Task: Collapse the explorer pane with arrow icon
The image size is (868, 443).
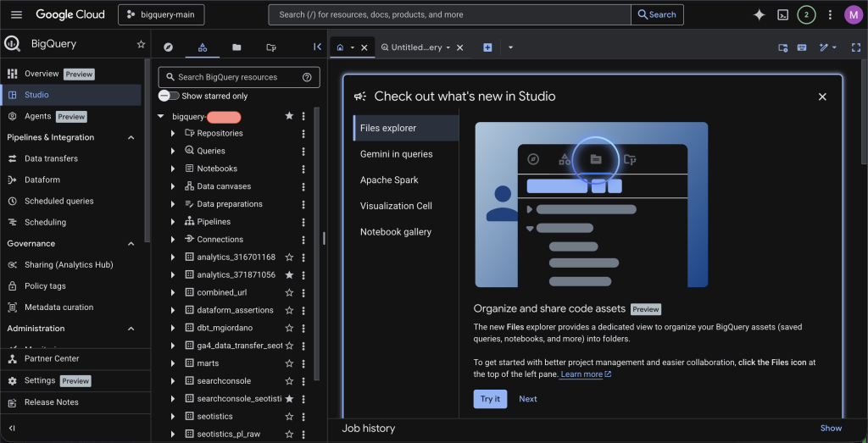Action: [x=317, y=47]
